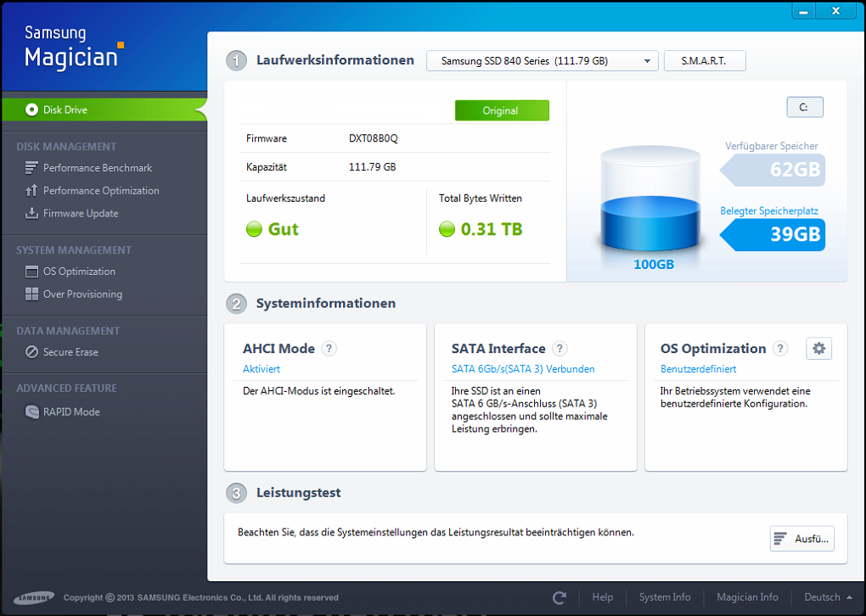Click the Firmware Update download icon
Image resolution: width=866 pixels, height=616 pixels.
tap(31, 213)
